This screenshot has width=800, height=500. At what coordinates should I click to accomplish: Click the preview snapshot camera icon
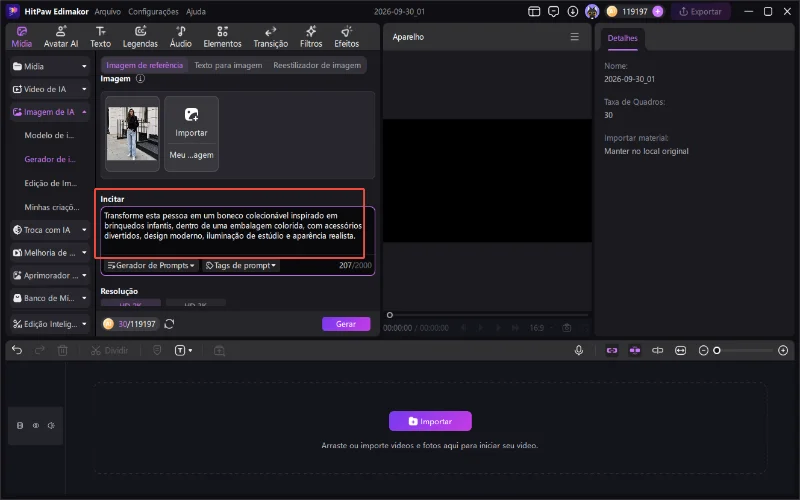pyautogui.click(x=566, y=328)
